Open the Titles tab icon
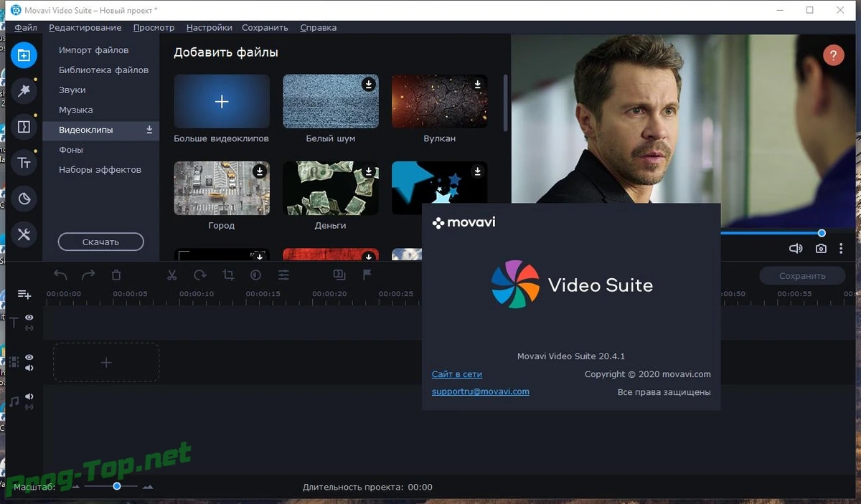The width and height of the screenshot is (861, 504). (x=24, y=163)
